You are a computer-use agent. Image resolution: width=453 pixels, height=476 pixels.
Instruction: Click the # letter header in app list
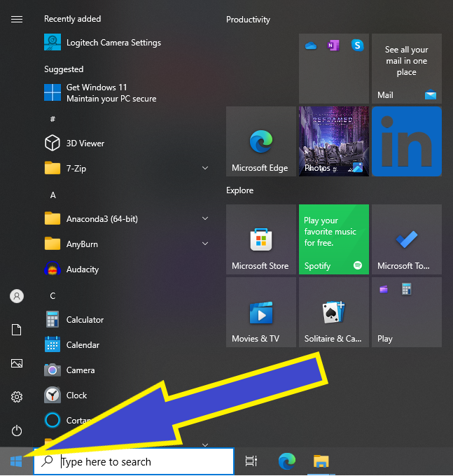[53, 119]
